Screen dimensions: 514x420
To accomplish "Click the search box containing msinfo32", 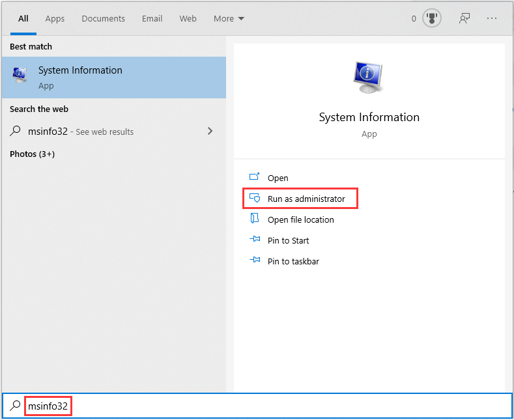I will [261, 406].
